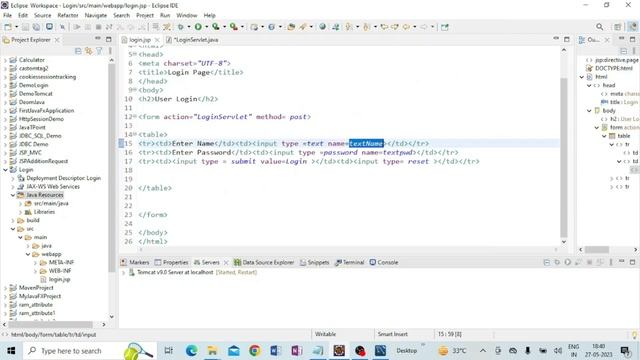Click the Pin Editor toolbar icon

[445, 27]
